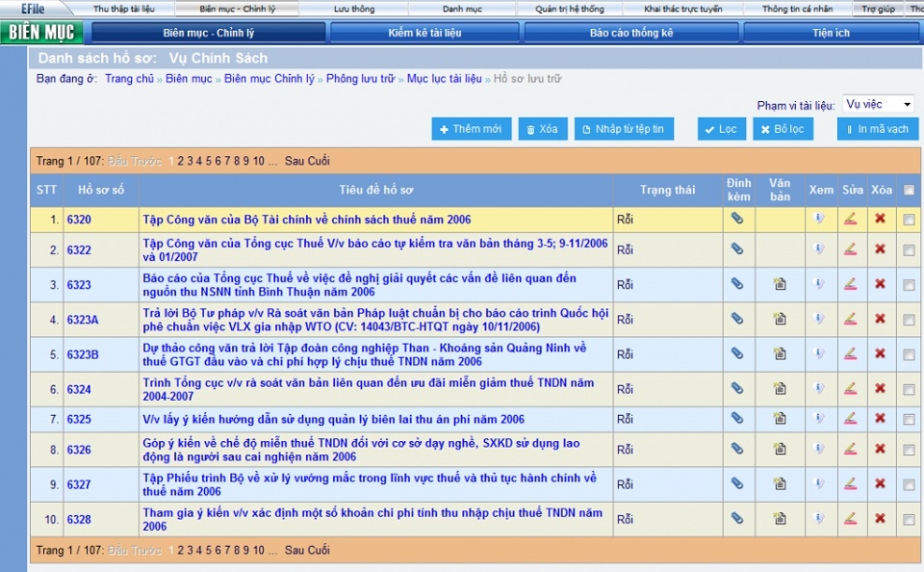Check the select-all checkbox in header
Image resolution: width=924 pixels, height=572 pixels.
909,191
